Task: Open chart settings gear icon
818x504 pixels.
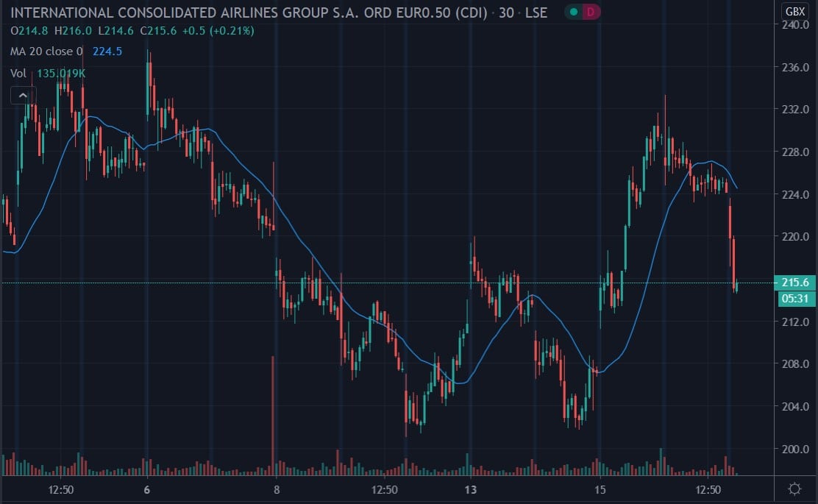Action: [794, 489]
